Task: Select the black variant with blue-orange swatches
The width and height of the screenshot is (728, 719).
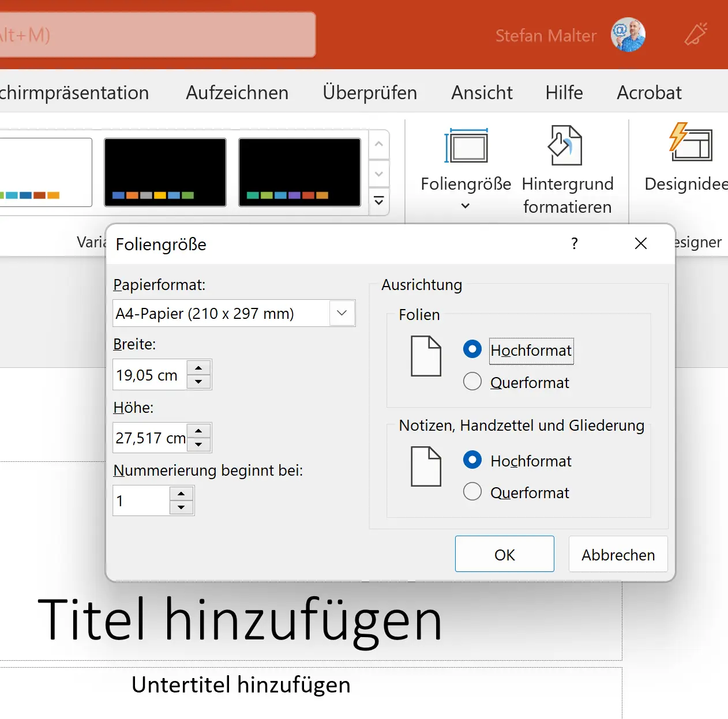Action: (x=165, y=172)
